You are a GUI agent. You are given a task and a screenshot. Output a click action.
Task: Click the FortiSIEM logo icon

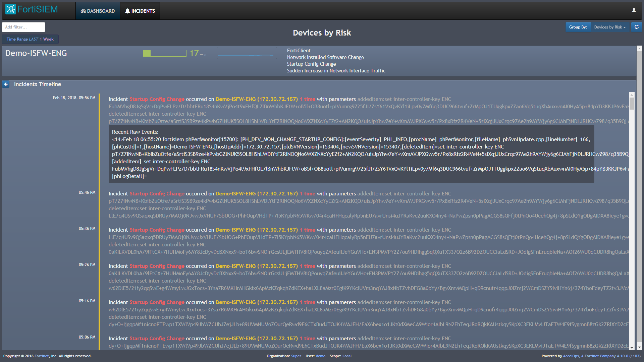point(11,9)
